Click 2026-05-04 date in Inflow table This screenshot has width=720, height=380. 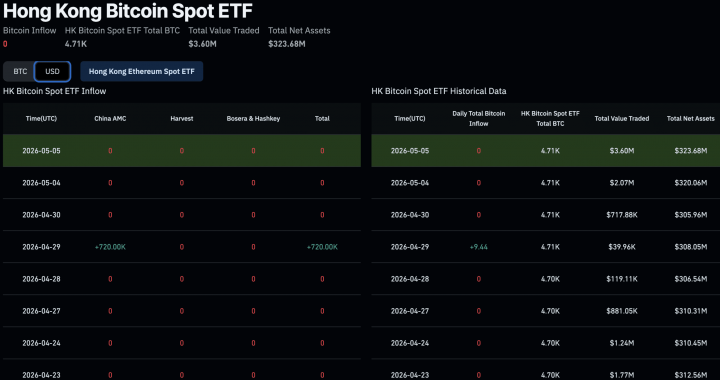[x=41, y=183]
